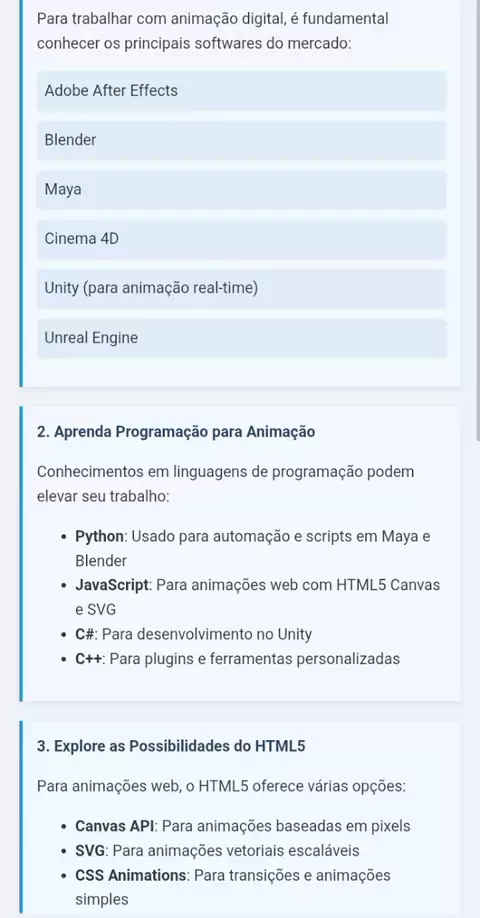The image size is (480, 918).
Task: Click the intro paragraph about principais softwares
Action: point(212,31)
